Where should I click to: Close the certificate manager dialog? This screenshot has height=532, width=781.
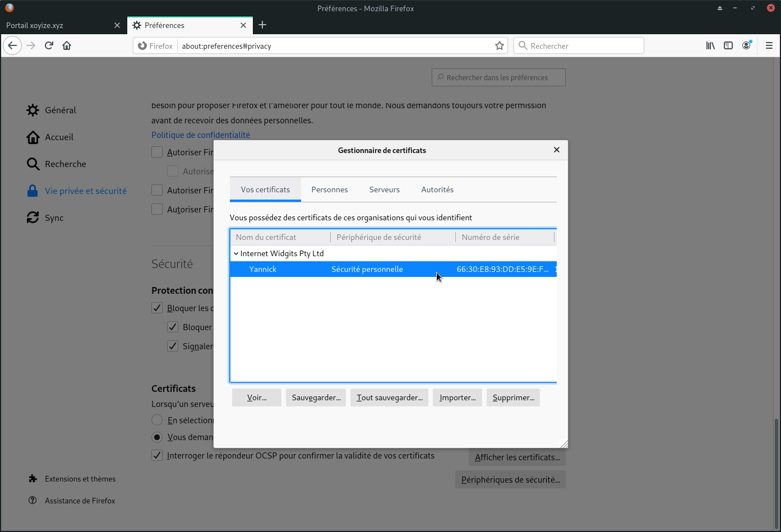click(556, 150)
